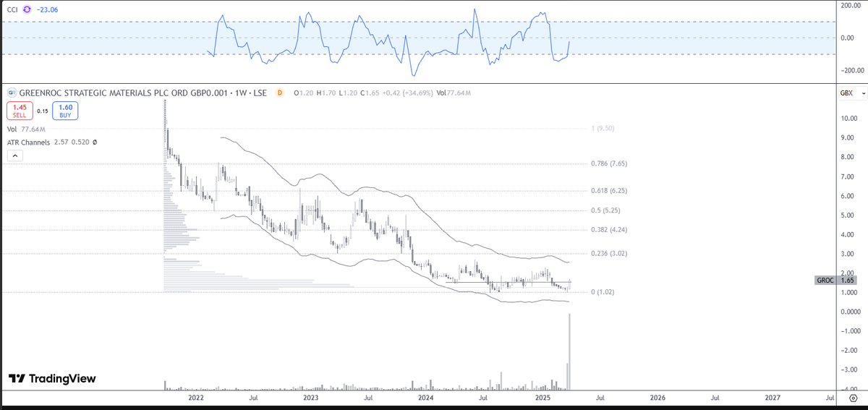Click the TradingView logo
The height and width of the screenshot is (410, 868).
(52, 379)
